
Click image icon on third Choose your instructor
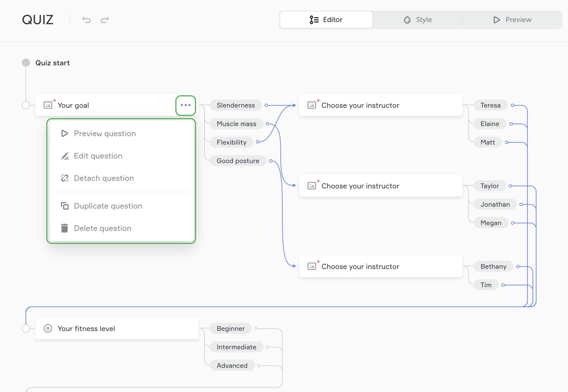(312, 266)
